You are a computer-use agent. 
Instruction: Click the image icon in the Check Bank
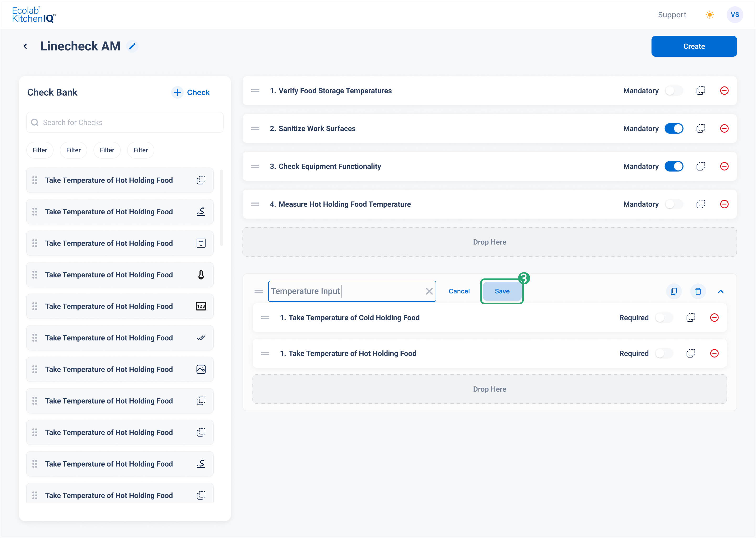(x=201, y=369)
